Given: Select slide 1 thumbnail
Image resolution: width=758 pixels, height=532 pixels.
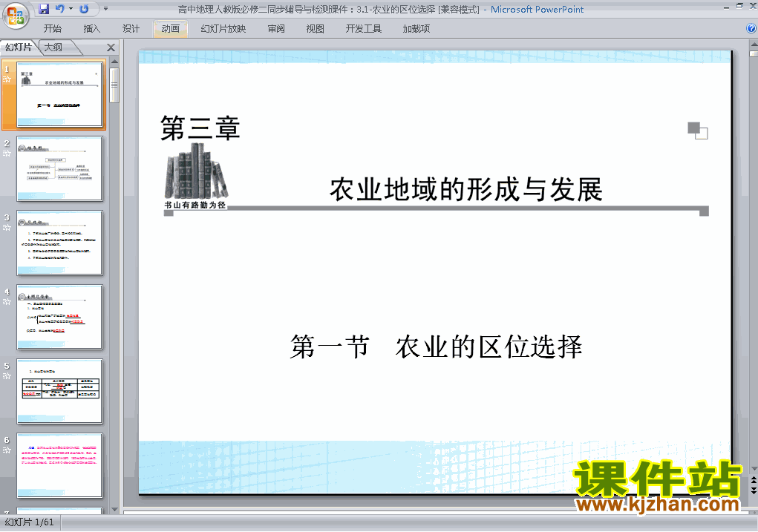Looking at the screenshot, I should click(59, 95).
